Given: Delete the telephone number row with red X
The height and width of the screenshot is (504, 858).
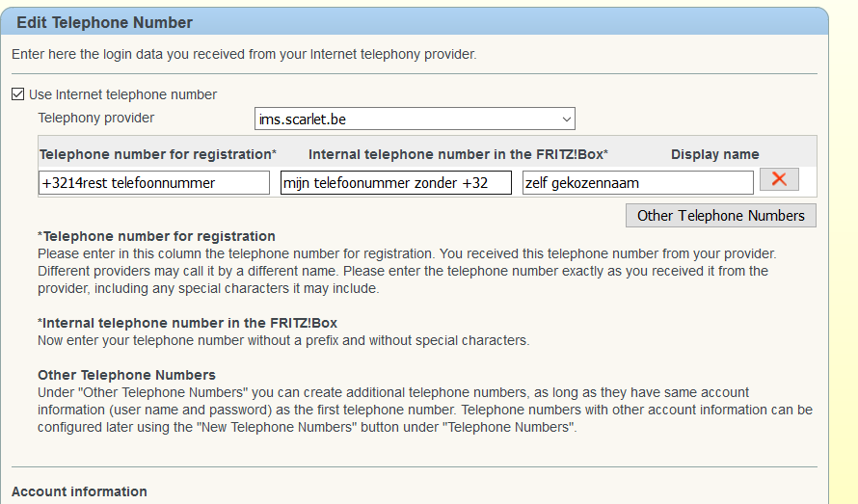Looking at the screenshot, I should (779, 179).
